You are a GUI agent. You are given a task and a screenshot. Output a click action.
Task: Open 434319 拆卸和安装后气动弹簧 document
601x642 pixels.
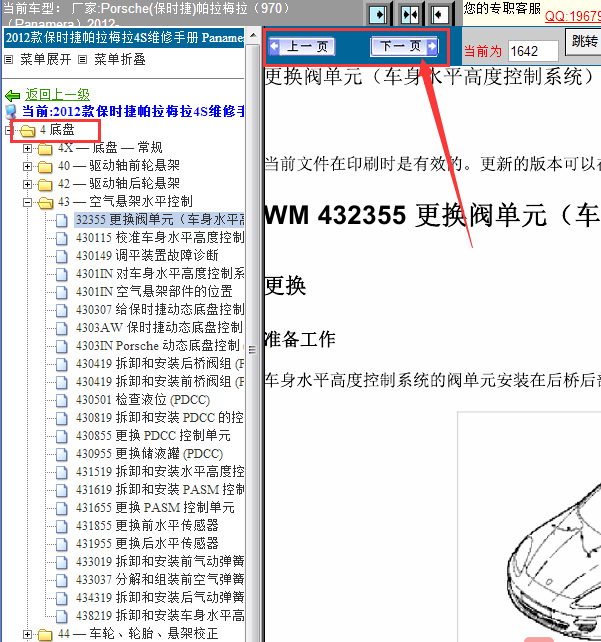(160, 598)
